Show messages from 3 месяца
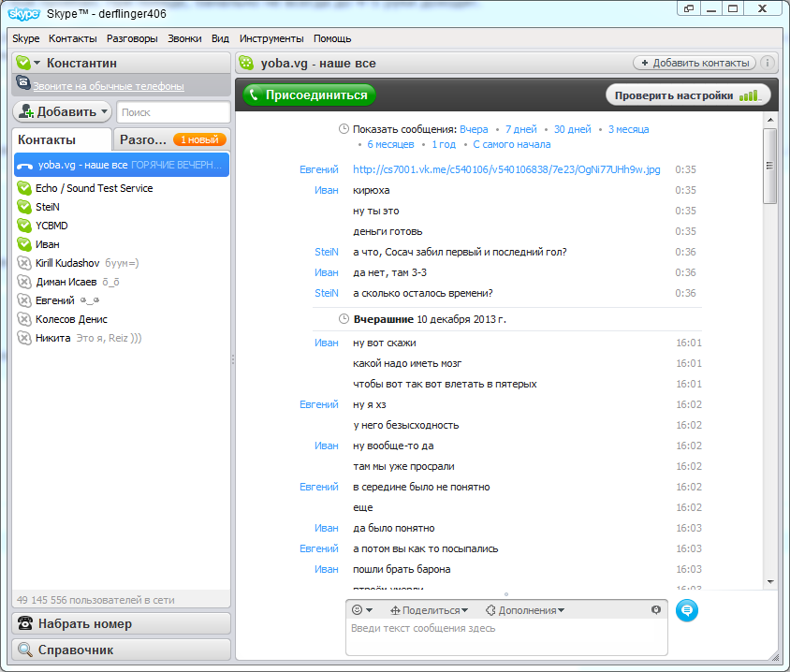Image resolution: width=790 pixels, height=672 pixels. [x=628, y=129]
